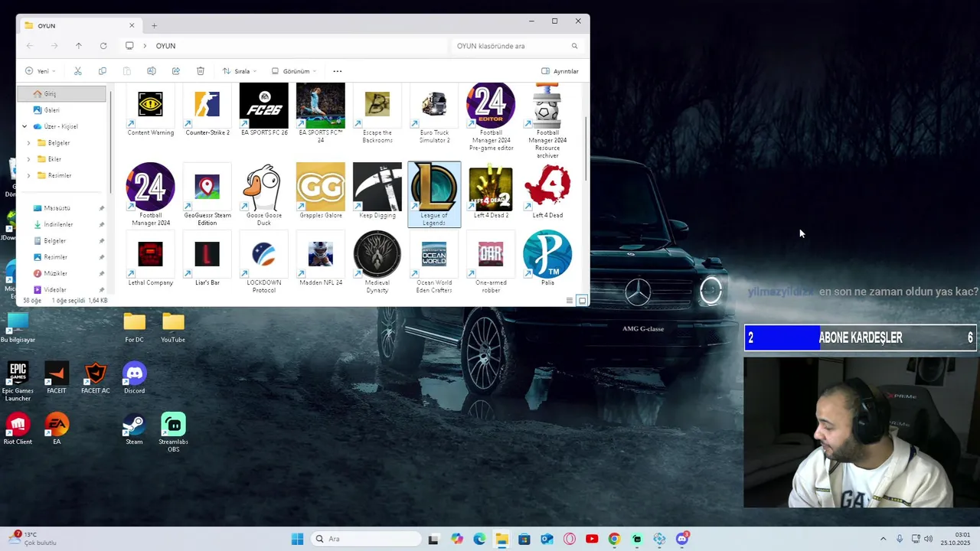Add a new Explorer tab
This screenshot has height=551, width=980.
click(154, 25)
